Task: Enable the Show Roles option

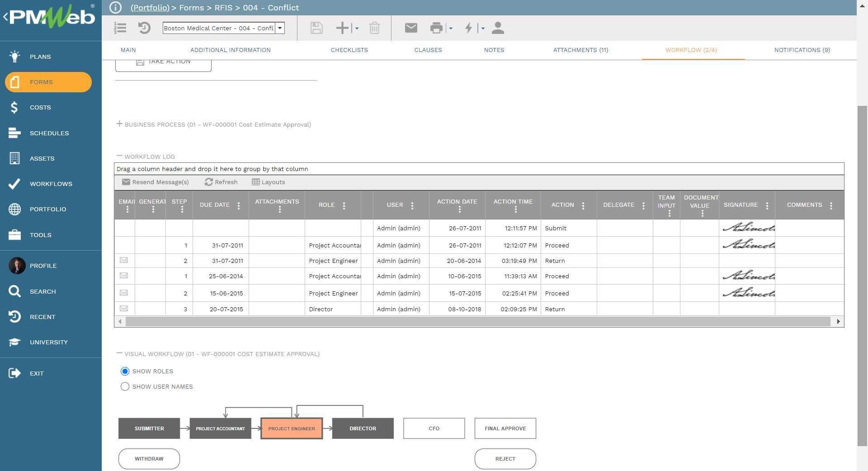Action: 125,371
